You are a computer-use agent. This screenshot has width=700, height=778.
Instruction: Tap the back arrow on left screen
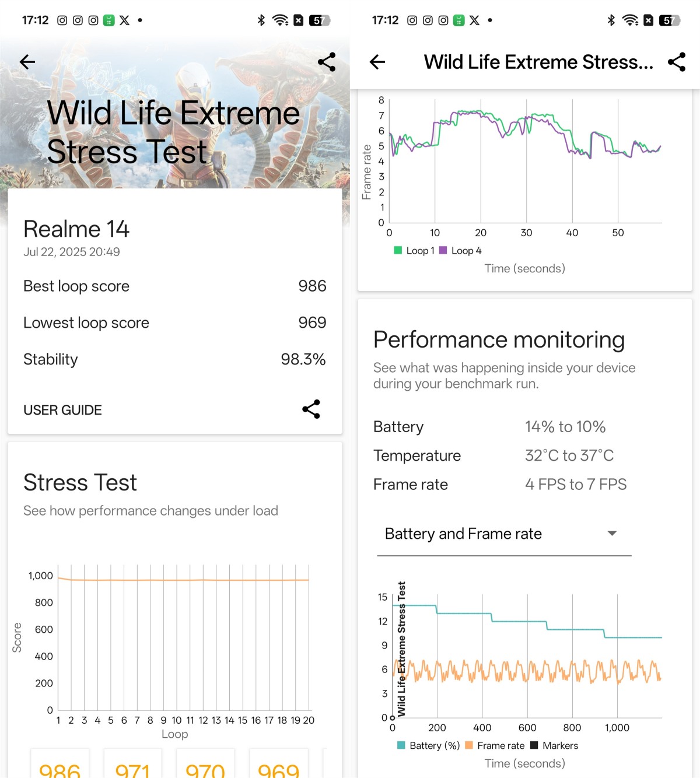(27, 62)
